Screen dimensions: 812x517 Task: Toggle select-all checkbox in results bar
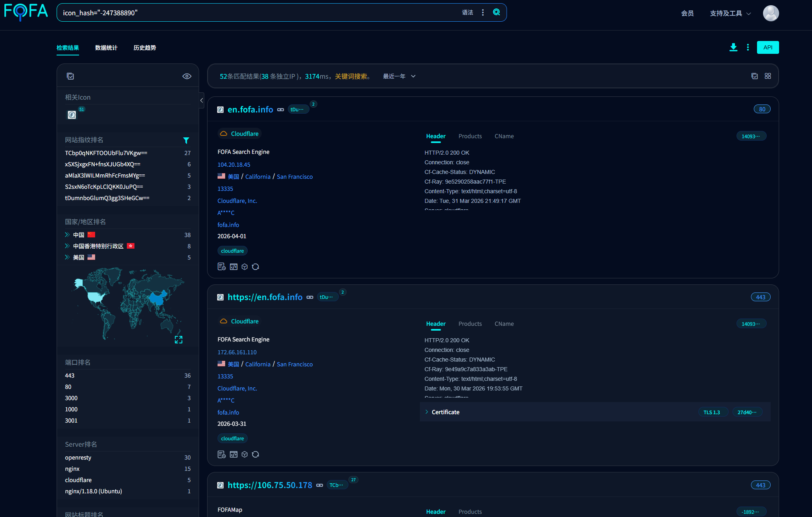755,76
